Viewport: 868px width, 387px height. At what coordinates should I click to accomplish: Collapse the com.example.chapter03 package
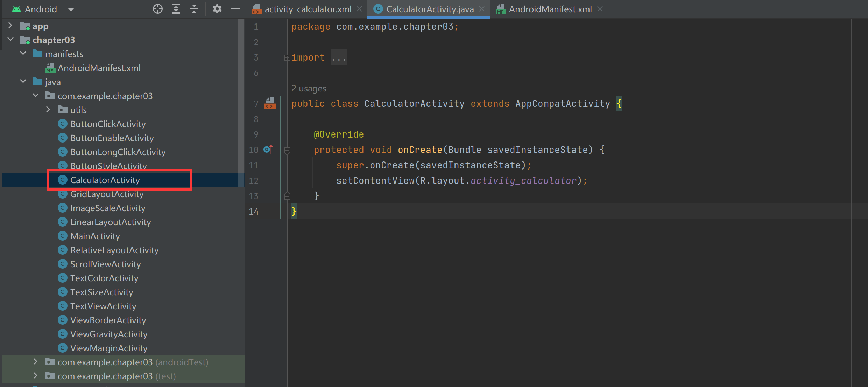pyautogui.click(x=36, y=96)
